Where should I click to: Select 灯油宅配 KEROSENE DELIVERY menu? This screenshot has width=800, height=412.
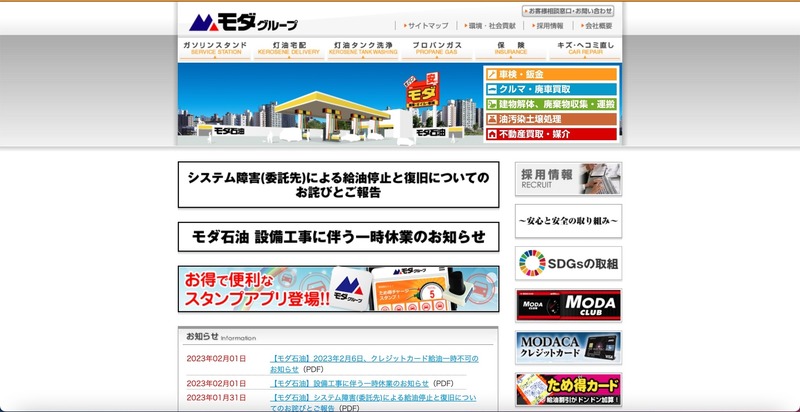(x=289, y=49)
